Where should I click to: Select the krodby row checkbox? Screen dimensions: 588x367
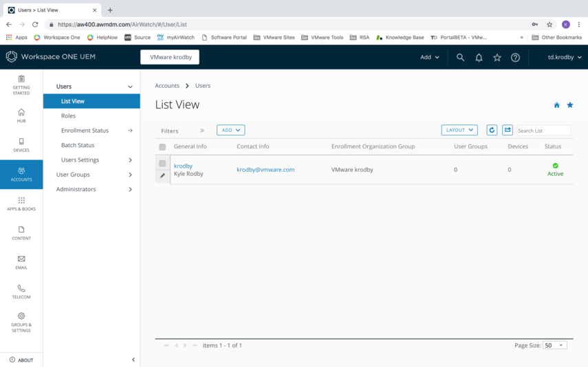coord(162,164)
